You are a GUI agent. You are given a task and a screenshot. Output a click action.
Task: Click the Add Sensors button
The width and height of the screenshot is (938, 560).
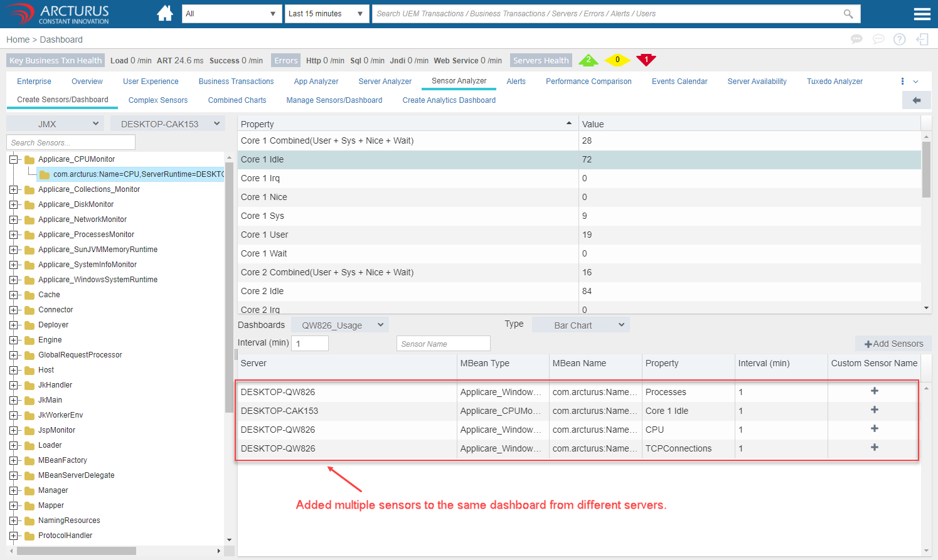893,344
